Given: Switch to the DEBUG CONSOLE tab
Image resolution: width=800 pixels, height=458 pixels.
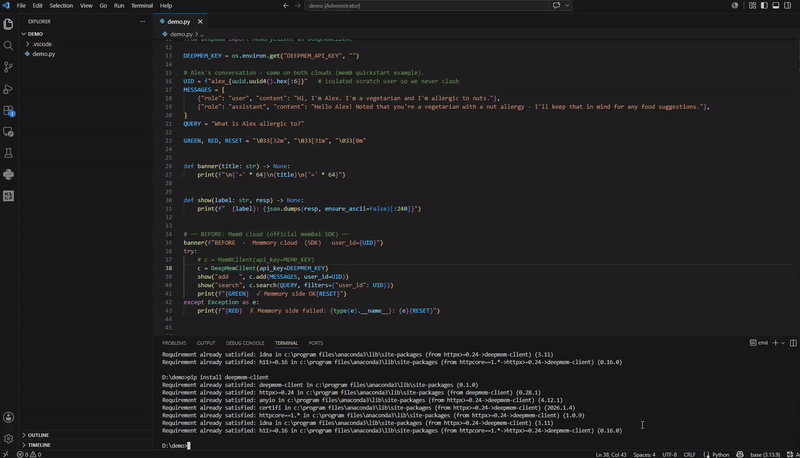Looking at the screenshot, I should [245, 343].
